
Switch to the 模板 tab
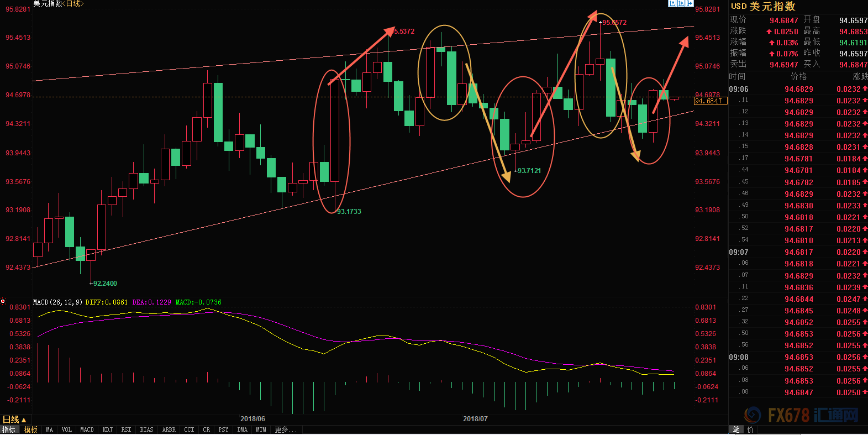31,429
